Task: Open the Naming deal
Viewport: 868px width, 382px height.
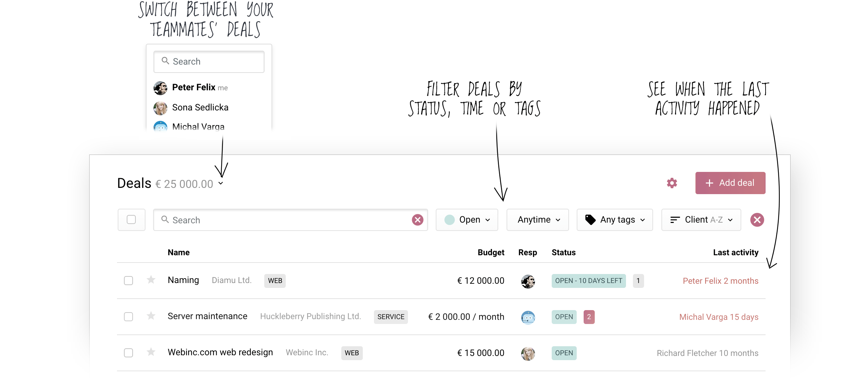Action: tap(183, 280)
